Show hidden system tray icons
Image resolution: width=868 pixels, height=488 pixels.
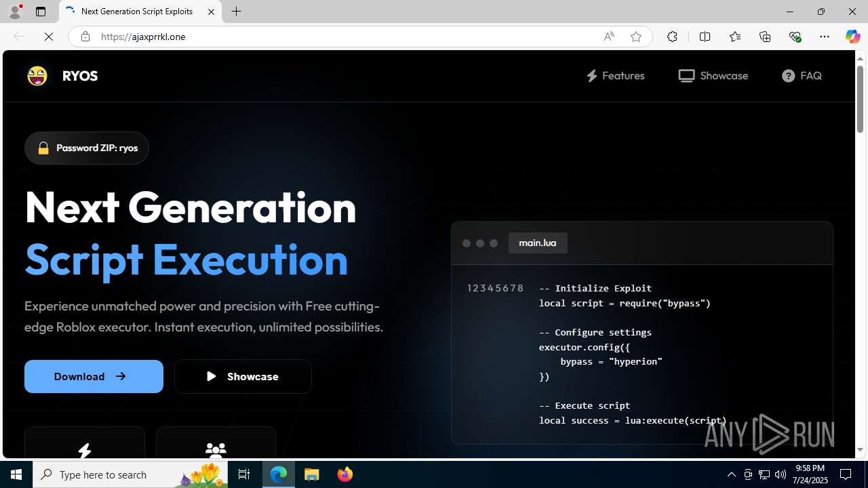click(731, 474)
